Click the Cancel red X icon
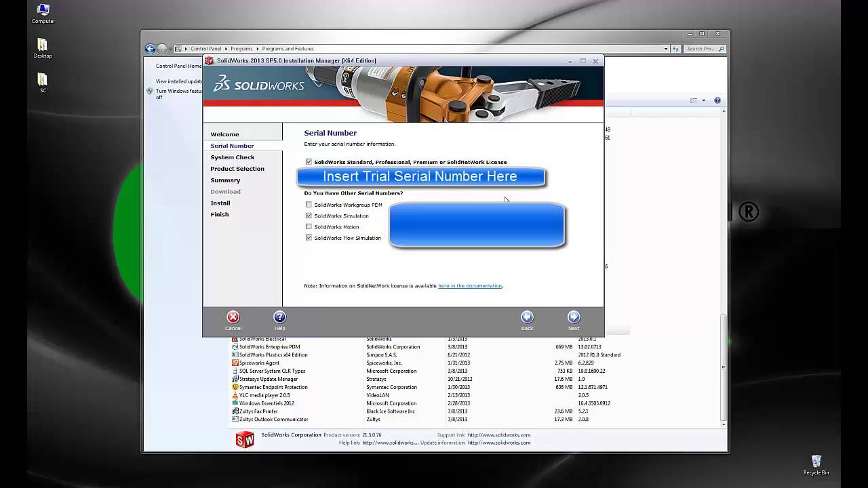Image resolution: width=868 pixels, height=488 pixels. (x=233, y=317)
